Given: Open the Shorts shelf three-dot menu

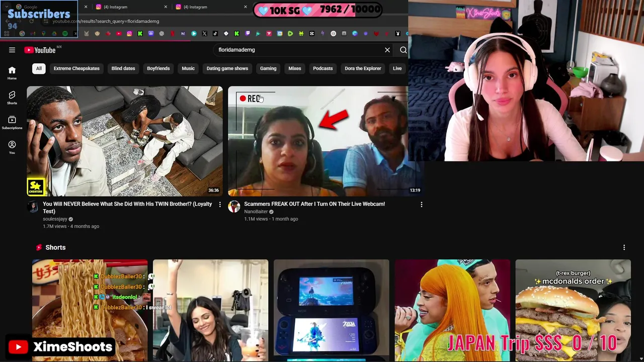Looking at the screenshot, I should [624, 247].
